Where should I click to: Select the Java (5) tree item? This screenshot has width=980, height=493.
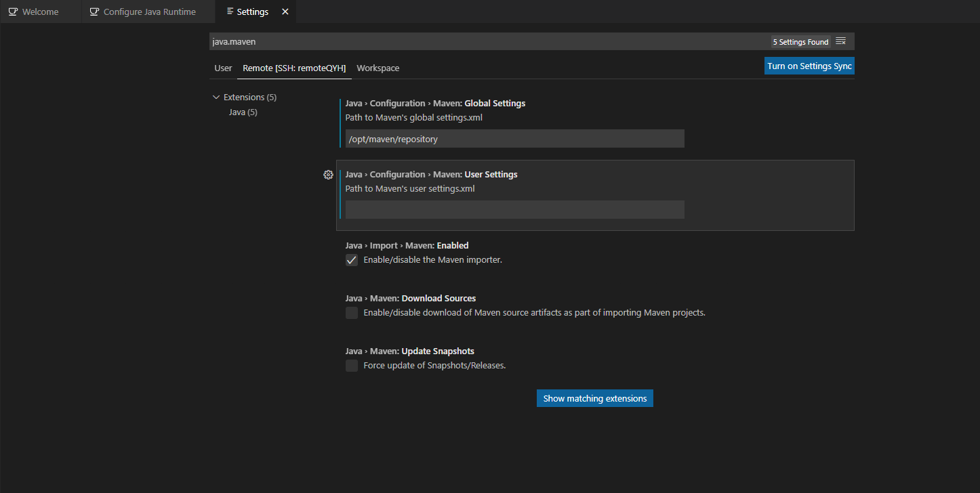point(243,112)
